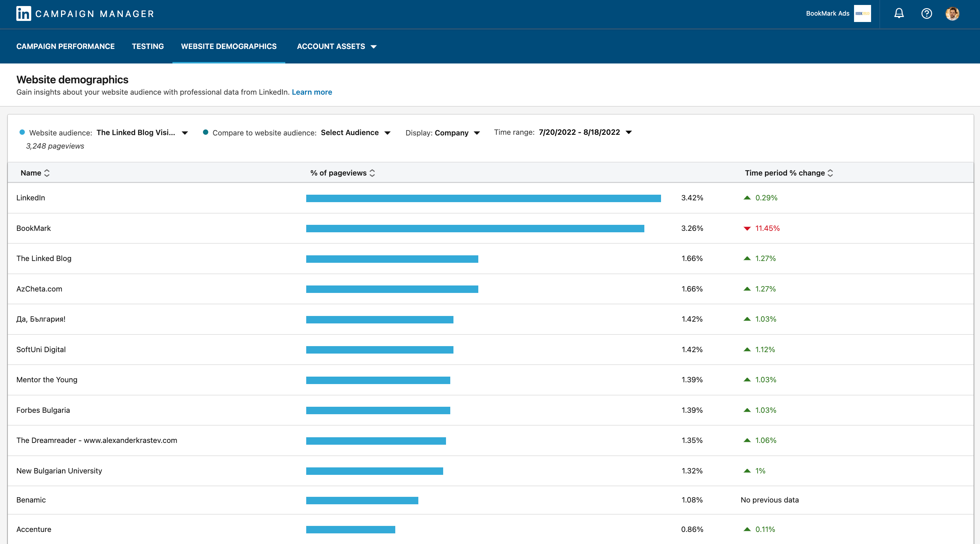Click the Mentor the Young row name
This screenshot has width=980, height=544.
coord(47,380)
